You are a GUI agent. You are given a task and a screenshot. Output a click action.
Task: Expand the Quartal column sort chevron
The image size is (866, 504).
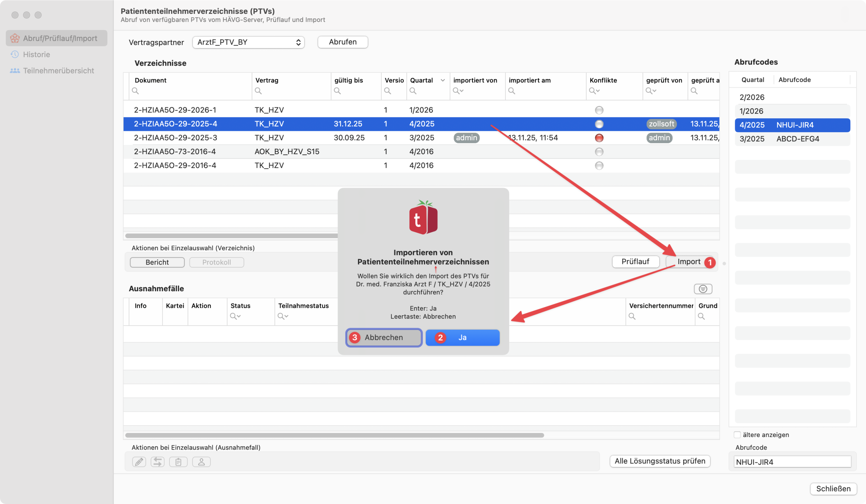tap(442, 80)
